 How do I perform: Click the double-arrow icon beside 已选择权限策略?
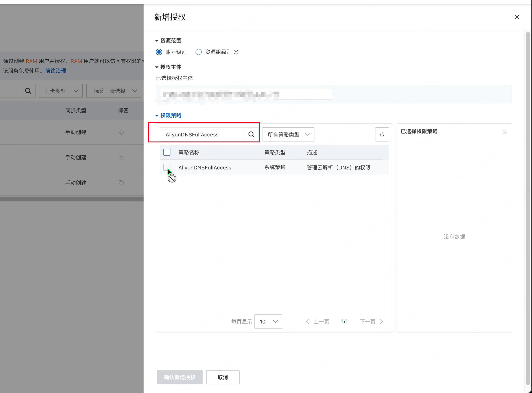pos(504,132)
